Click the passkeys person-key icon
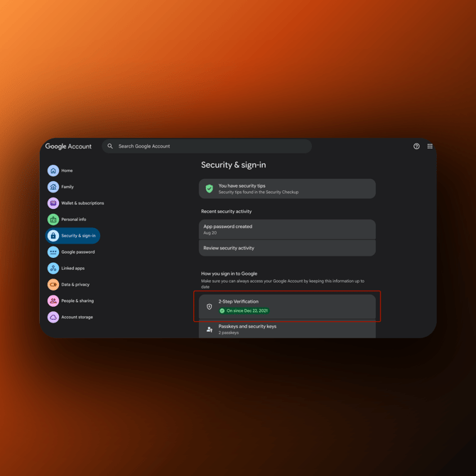Viewport: 476px width, 476px height. [x=209, y=330]
